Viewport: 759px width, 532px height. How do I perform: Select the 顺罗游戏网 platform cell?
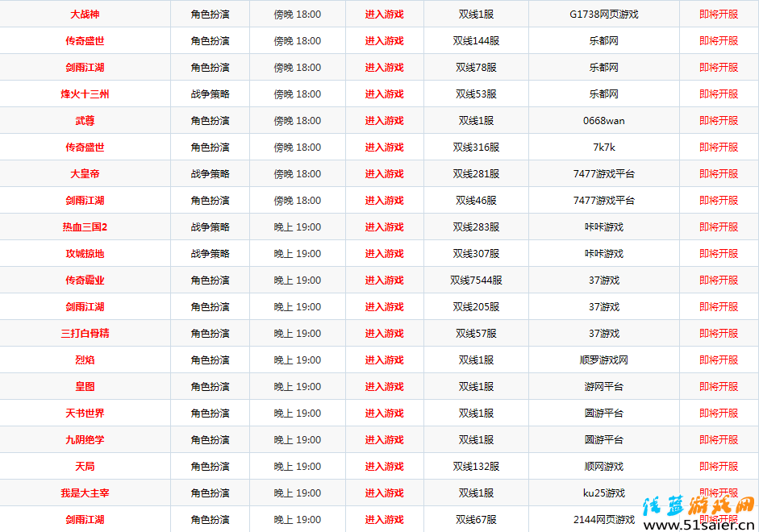(604, 360)
